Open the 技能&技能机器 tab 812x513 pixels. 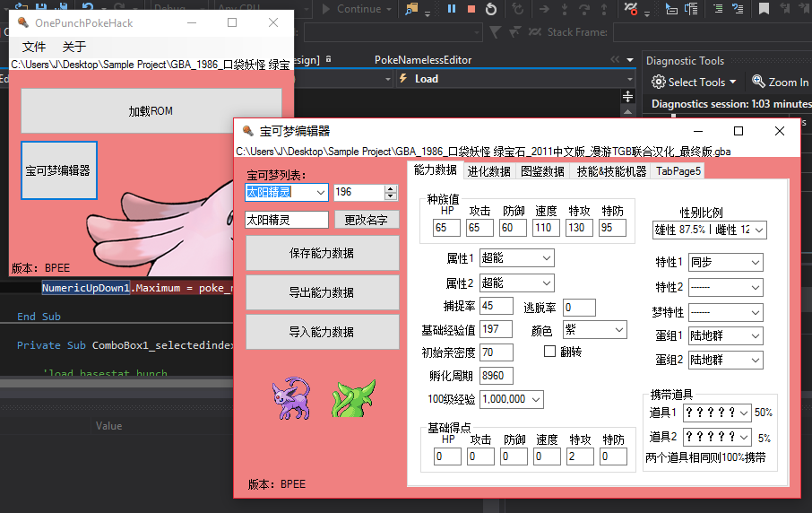click(611, 171)
